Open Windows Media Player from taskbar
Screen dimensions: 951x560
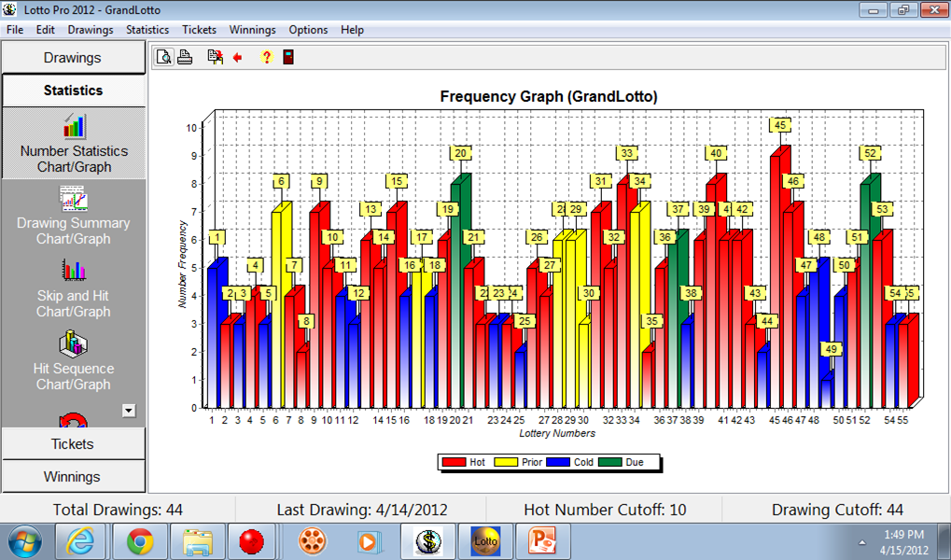(x=368, y=541)
